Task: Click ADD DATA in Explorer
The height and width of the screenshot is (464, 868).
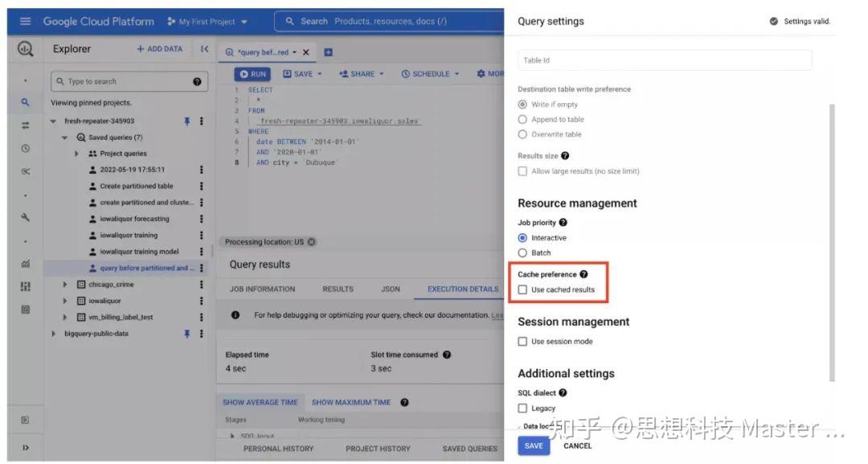Action: click(159, 49)
